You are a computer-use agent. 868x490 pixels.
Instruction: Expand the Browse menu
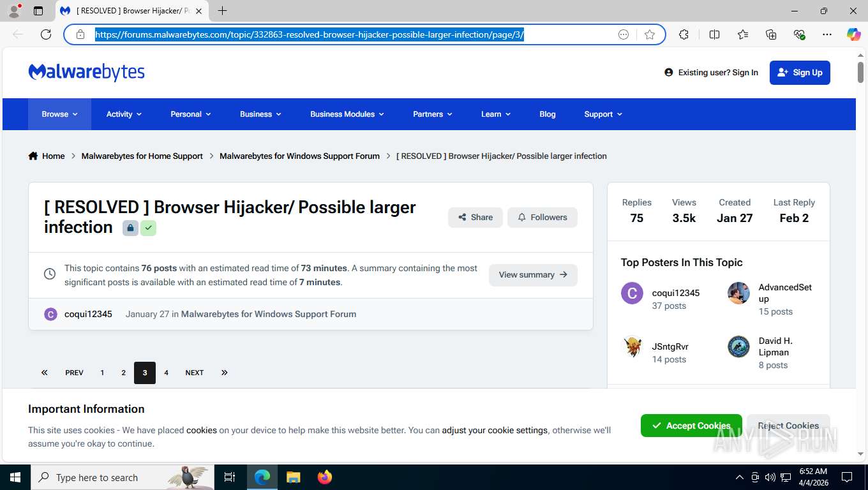tap(59, 114)
